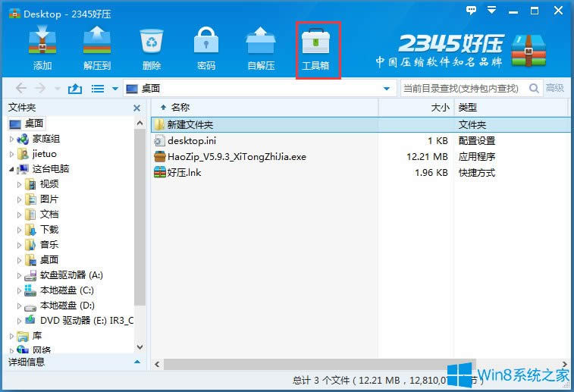The height and width of the screenshot is (392, 574).
Task: Close the 文件夹 folder pane
Action: pos(136,108)
